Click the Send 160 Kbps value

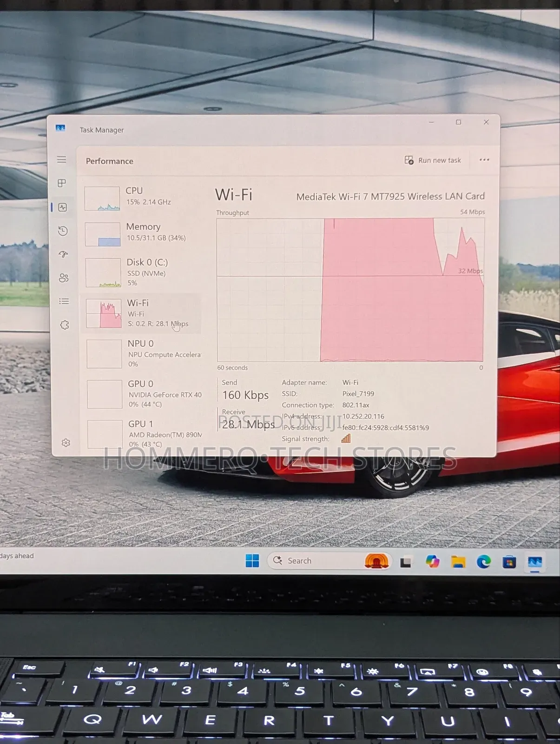click(245, 395)
